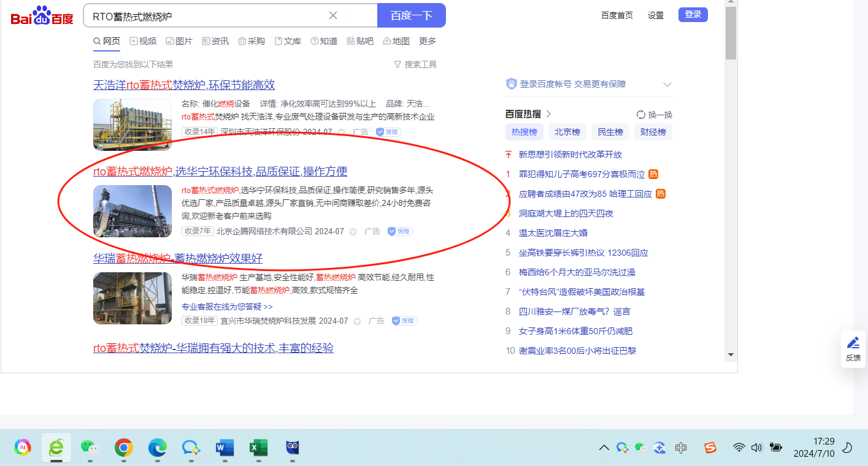Expand the 登录百度帐号 panel chevron
Image resolution: width=868 pixels, height=466 pixels.
pos(667,85)
